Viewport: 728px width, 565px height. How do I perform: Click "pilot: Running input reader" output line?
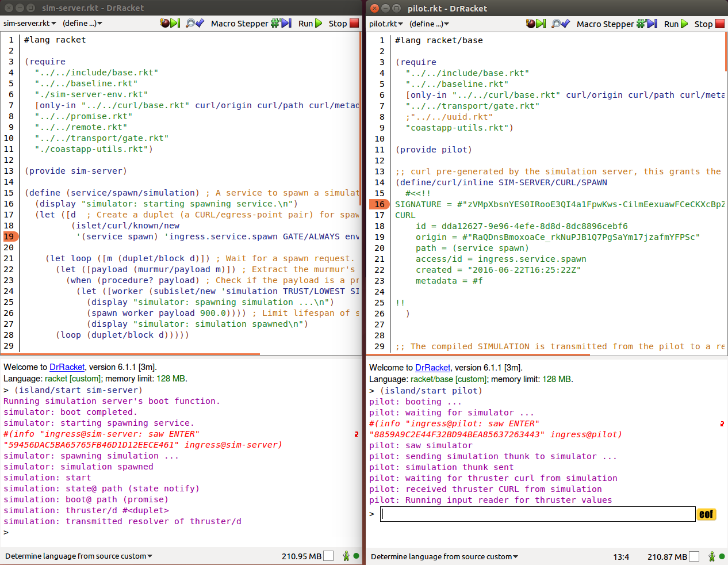[491, 500]
